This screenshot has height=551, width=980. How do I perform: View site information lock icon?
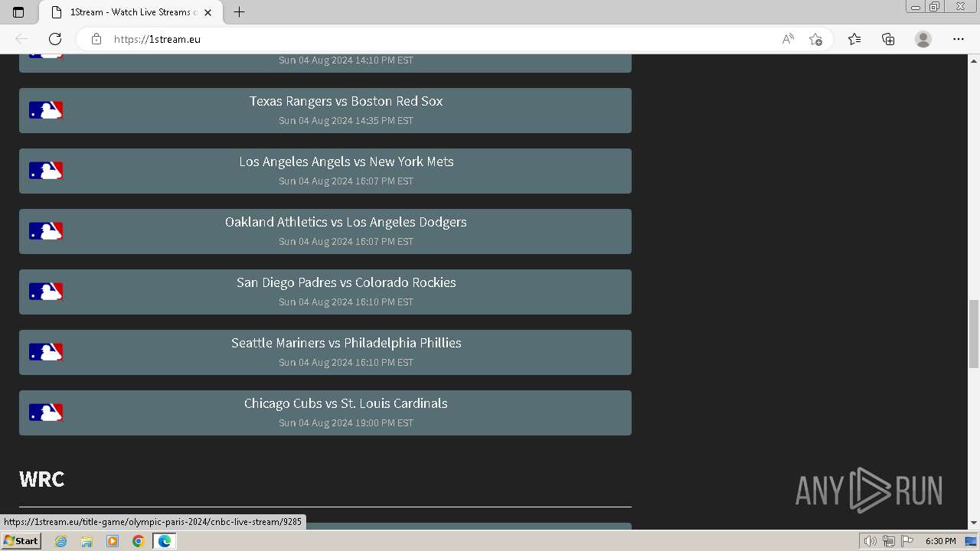click(x=96, y=39)
